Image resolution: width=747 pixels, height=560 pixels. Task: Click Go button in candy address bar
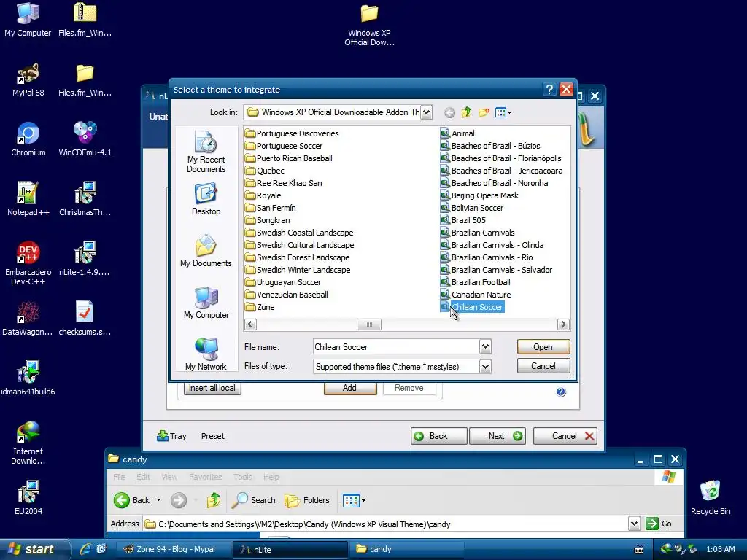click(x=659, y=524)
